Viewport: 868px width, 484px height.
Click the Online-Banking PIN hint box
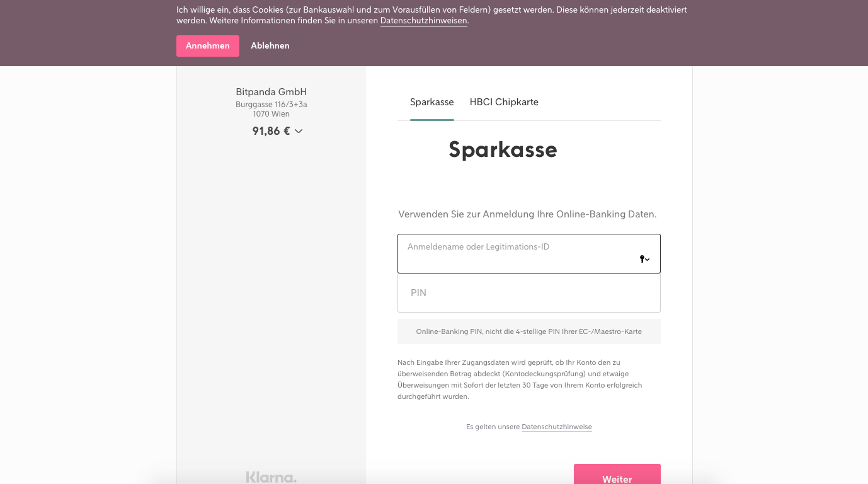pos(528,331)
